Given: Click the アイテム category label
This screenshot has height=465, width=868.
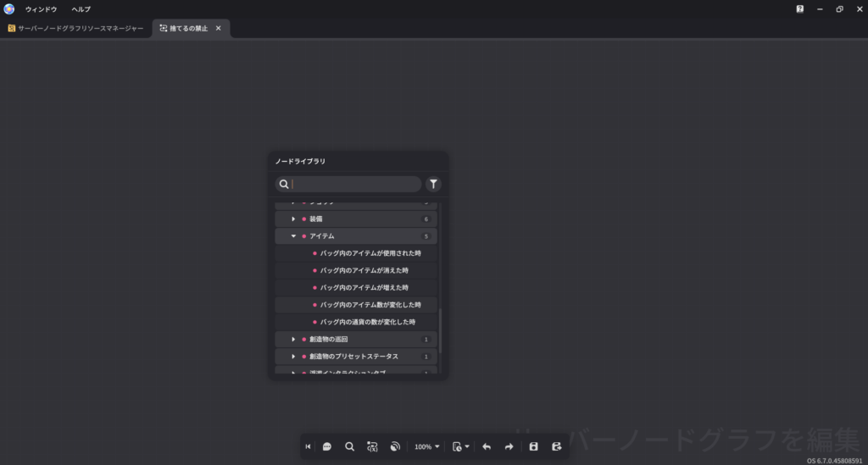Looking at the screenshot, I should (322, 236).
